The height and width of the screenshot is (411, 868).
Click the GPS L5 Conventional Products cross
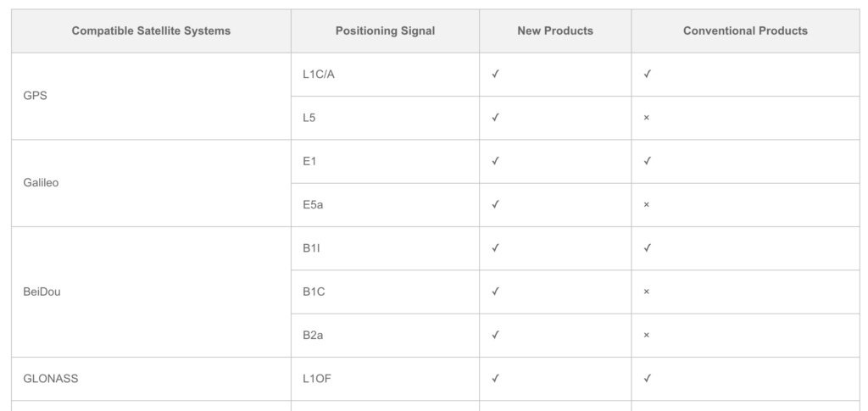pyautogui.click(x=647, y=118)
